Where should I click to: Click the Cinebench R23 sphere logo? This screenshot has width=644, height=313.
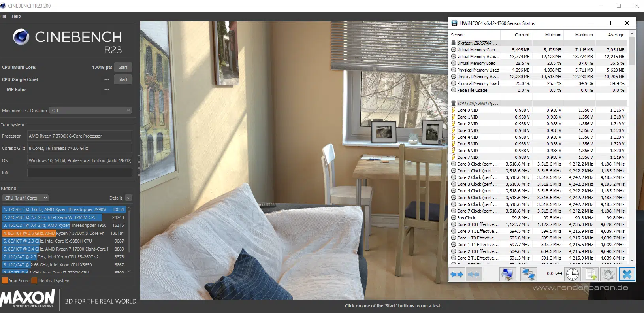tap(21, 37)
